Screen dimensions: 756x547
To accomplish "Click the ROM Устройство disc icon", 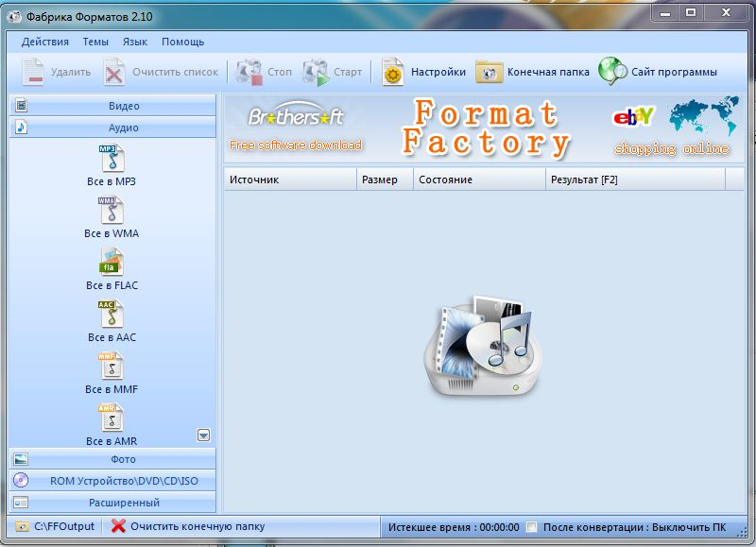I will pos(21,480).
